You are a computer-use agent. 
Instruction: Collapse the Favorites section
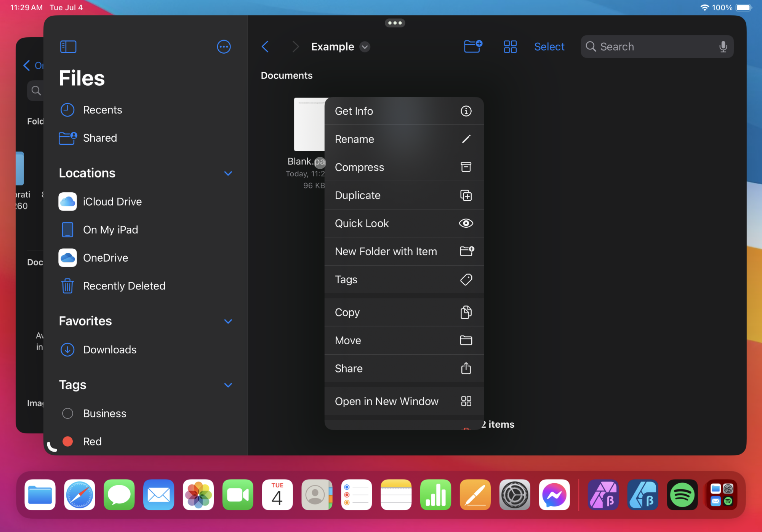[x=228, y=321]
